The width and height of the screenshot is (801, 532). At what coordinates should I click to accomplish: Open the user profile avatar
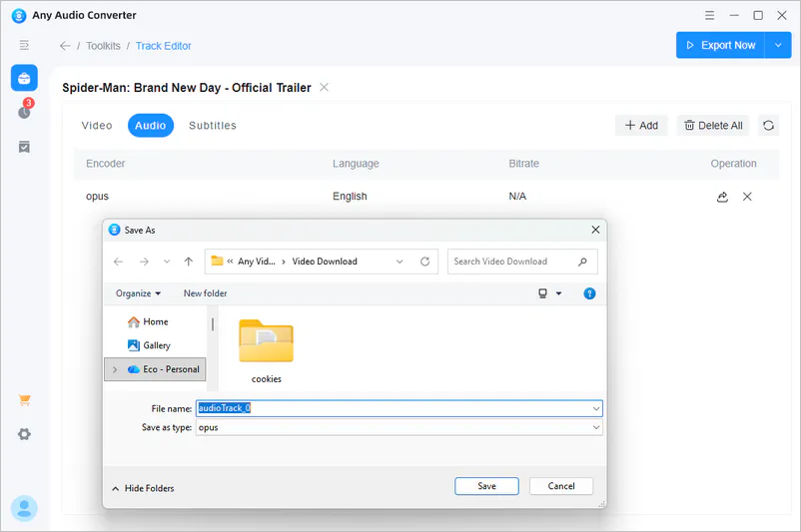point(24,508)
